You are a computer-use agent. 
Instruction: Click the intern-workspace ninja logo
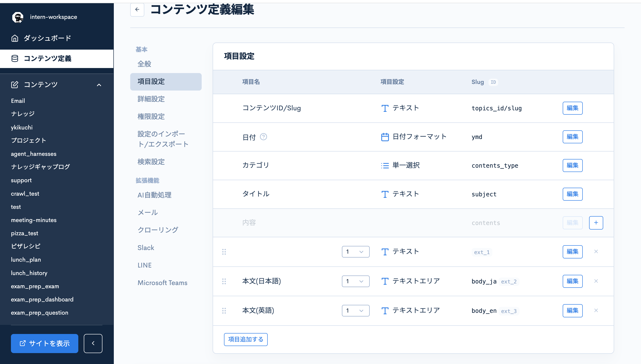[x=18, y=17]
